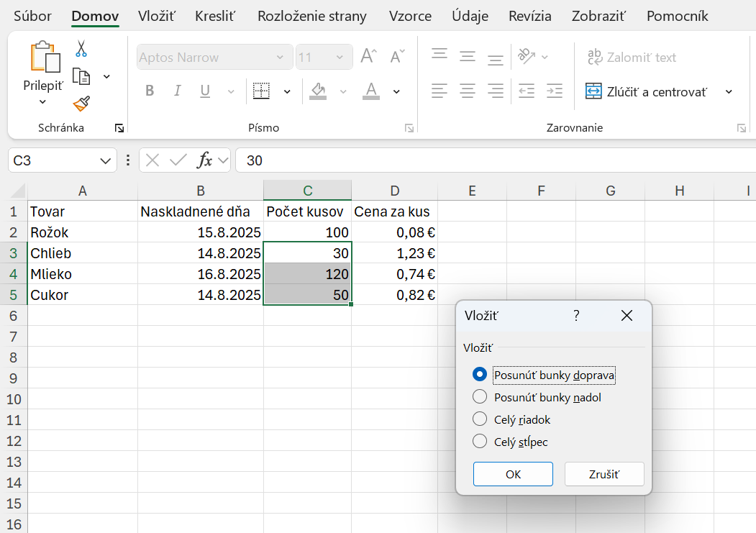Switch to the Rozloženie strany tab
Screen dimensions: 756x533
(x=312, y=16)
